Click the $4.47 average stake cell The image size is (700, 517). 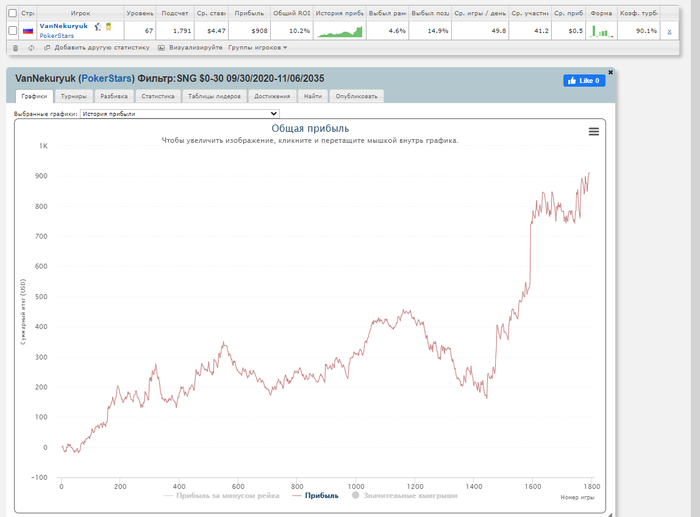211,31
